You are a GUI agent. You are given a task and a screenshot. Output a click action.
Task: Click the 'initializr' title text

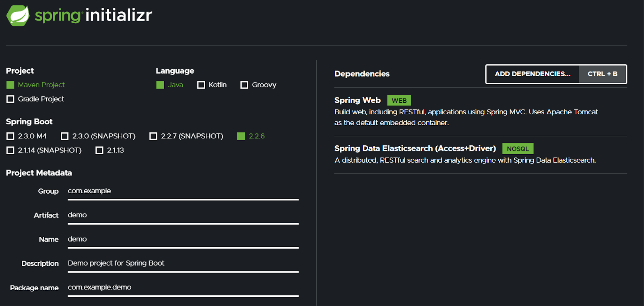[x=119, y=15]
